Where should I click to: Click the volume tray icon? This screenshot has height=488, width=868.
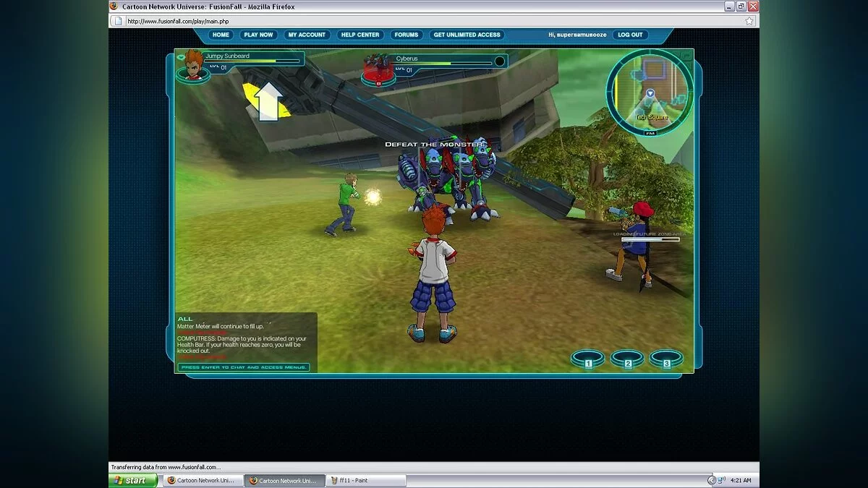pos(722,480)
